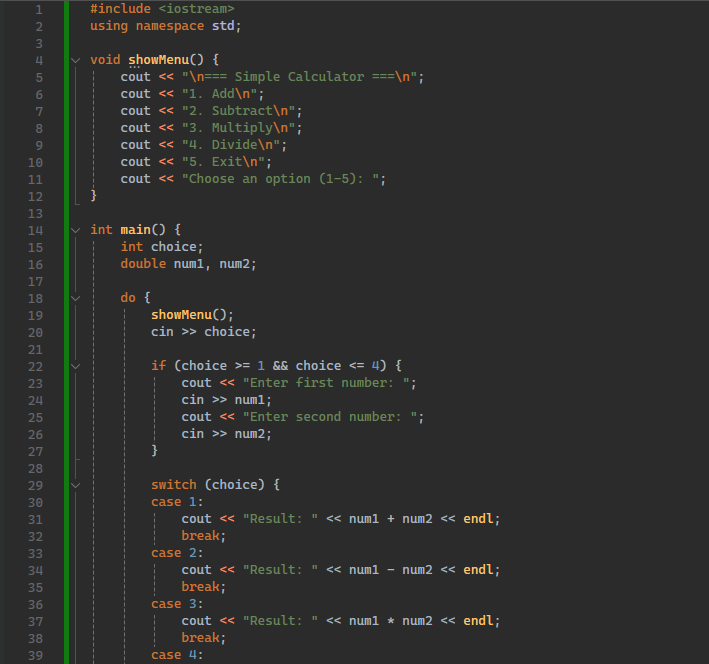This screenshot has width=709, height=664.
Task: Collapse the main function fold chevron
Action: click(76, 230)
